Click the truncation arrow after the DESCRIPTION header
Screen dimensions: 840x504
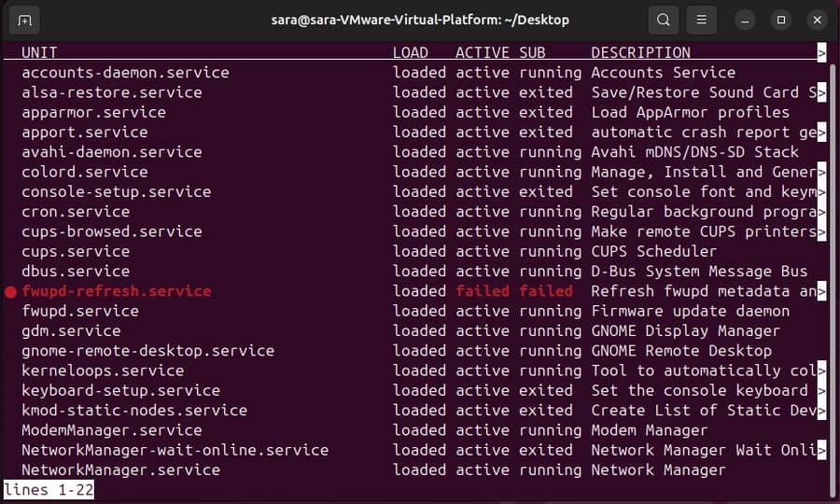(822, 53)
